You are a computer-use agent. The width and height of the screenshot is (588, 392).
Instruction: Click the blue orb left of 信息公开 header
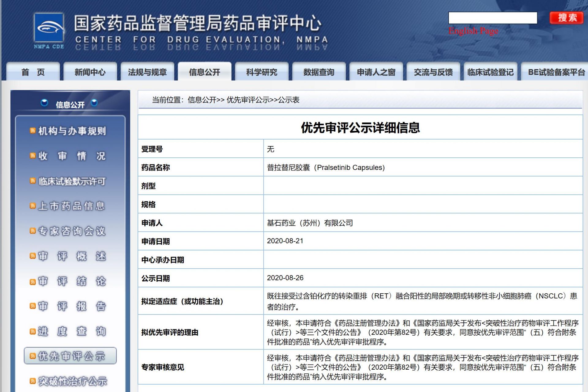pyautogui.click(x=44, y=103)
